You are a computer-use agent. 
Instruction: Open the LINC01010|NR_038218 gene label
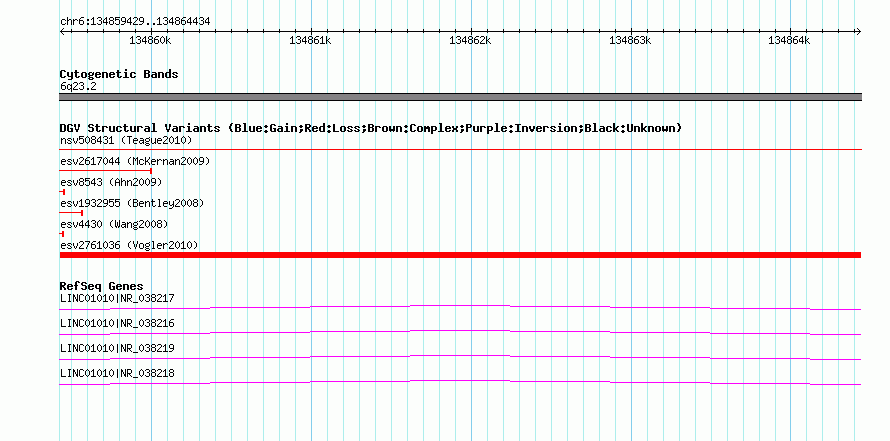coord(117,373)
